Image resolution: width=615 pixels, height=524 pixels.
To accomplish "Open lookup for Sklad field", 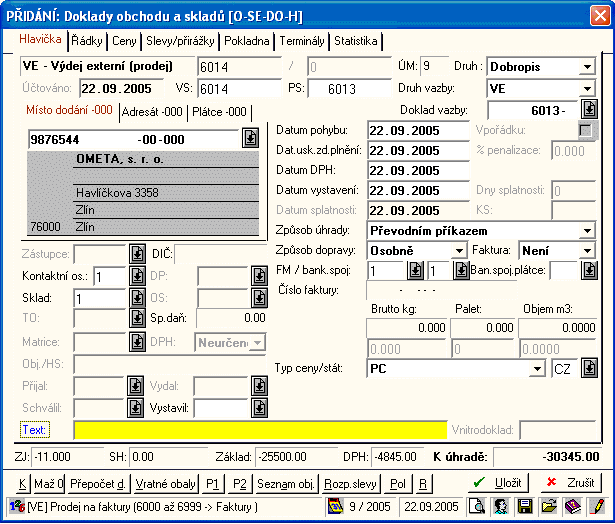I will click(137, 298).
